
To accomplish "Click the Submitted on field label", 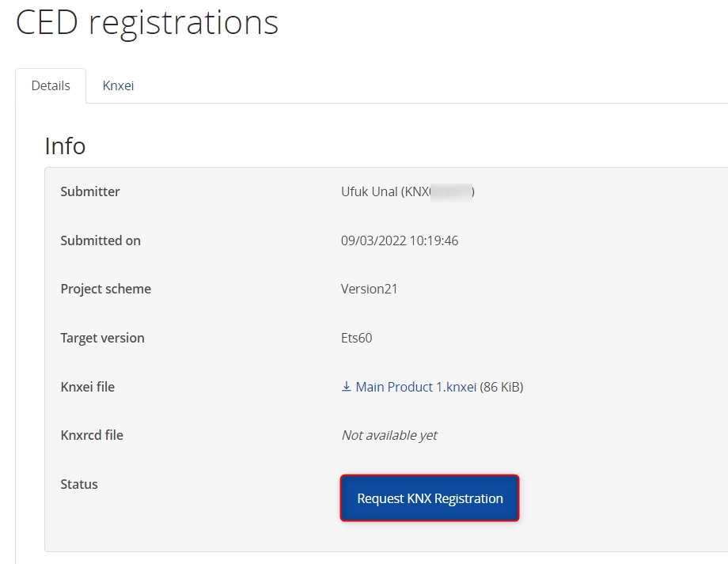I will (x=100, y=240).
